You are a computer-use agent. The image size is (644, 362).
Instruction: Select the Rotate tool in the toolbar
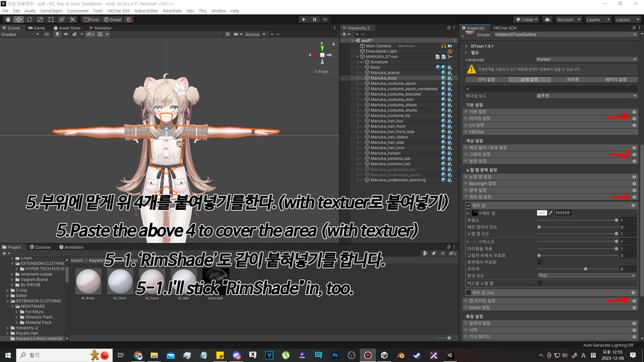[29, 19]
